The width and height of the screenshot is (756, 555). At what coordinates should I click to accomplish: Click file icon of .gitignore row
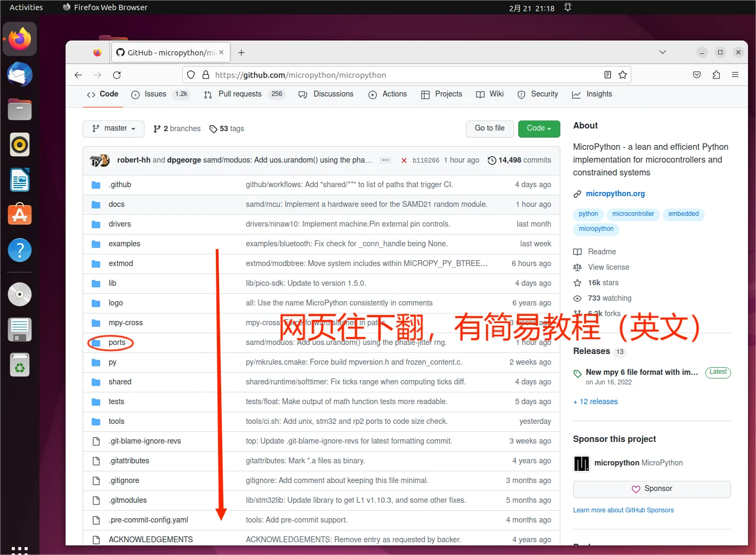(x=96, y=481)
